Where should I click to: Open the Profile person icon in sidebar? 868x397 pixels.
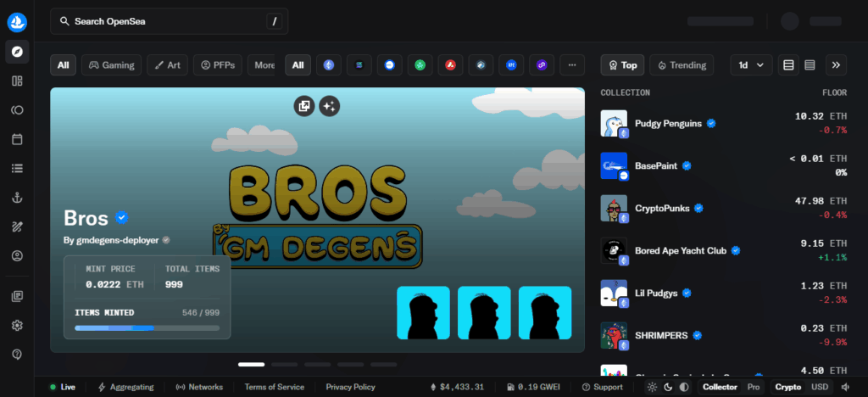tap(17, 256)
